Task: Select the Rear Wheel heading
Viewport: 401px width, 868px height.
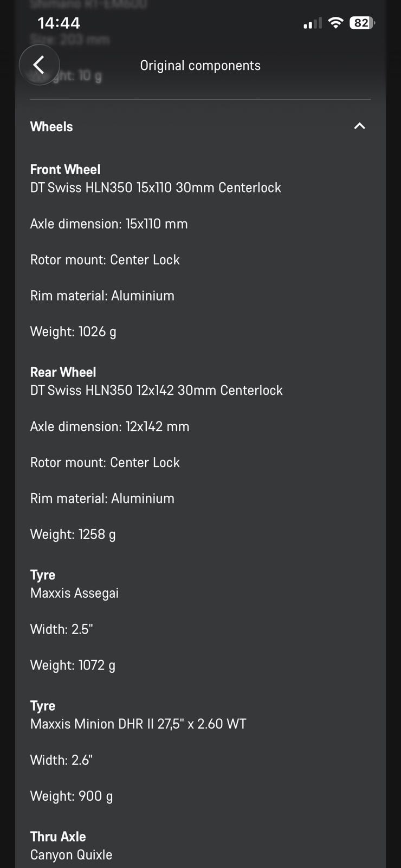Action: pyautogui.click(x=63, y=372)
